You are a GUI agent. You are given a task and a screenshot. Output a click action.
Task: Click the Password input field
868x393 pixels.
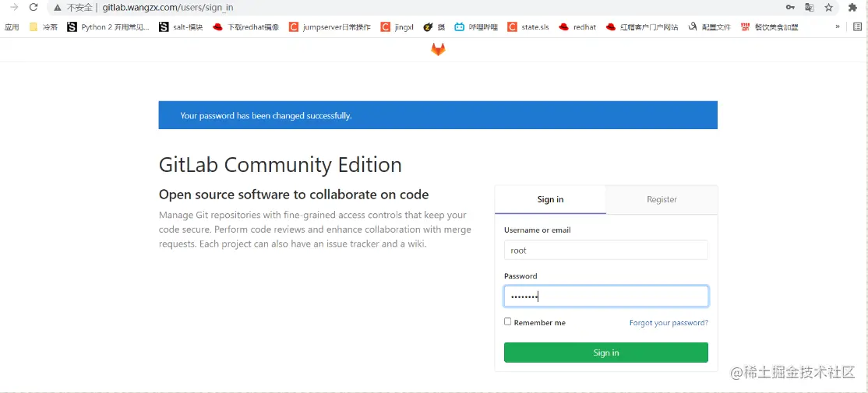(605, 297)
